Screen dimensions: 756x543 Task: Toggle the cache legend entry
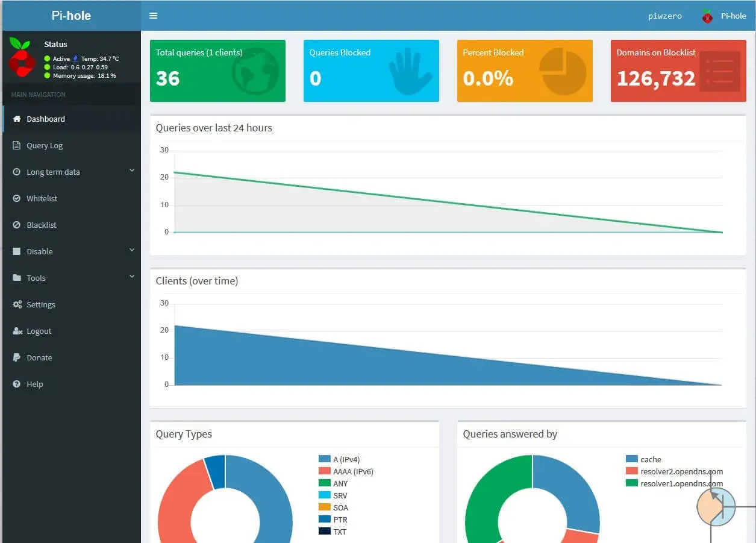tap(643, 459)
